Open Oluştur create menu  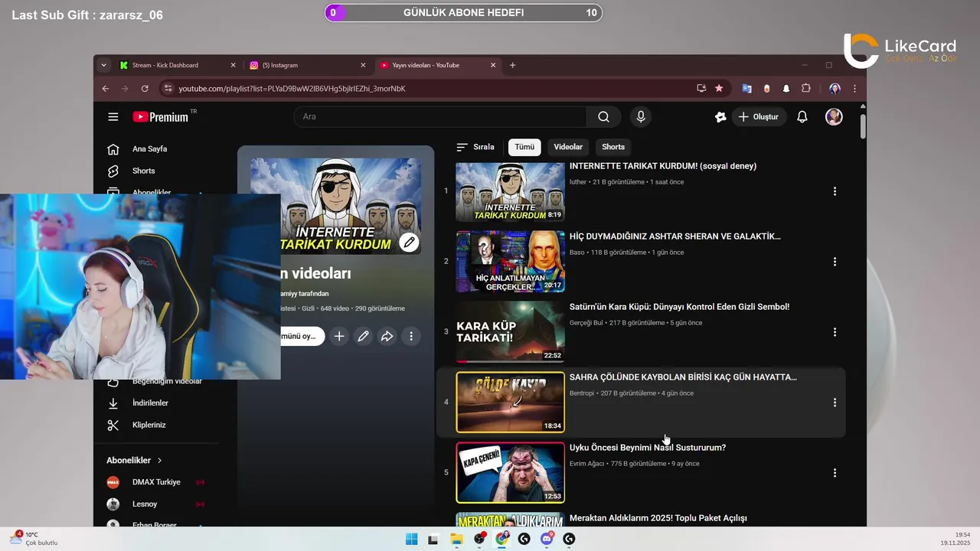pyautogui.click(x=758, y=117)
